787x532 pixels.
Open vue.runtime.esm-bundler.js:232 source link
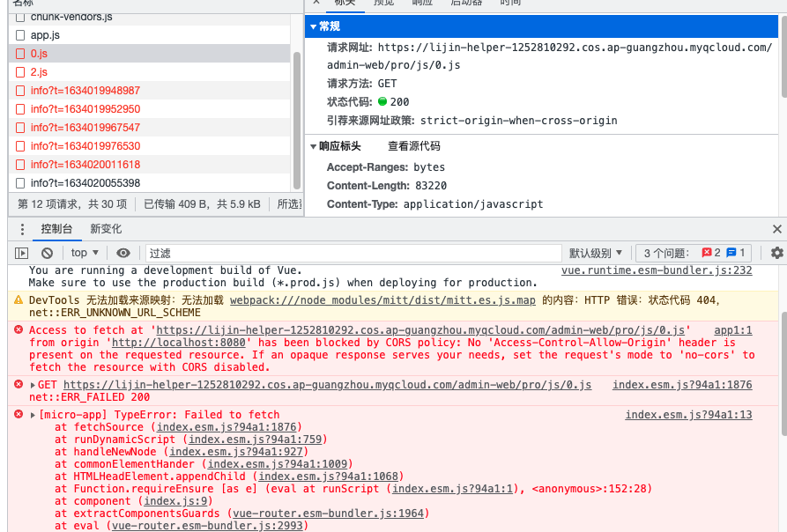[x=657, y=270]
